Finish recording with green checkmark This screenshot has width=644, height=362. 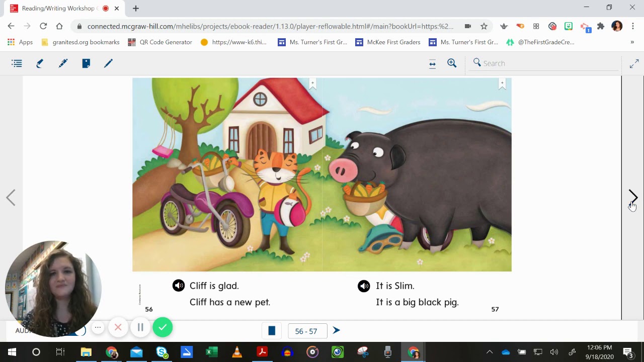pyautogui.click(x=163, y=328)
